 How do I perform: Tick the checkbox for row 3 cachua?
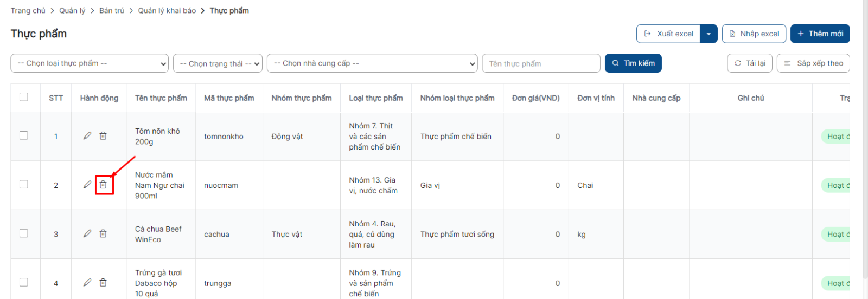pos(24,233)
